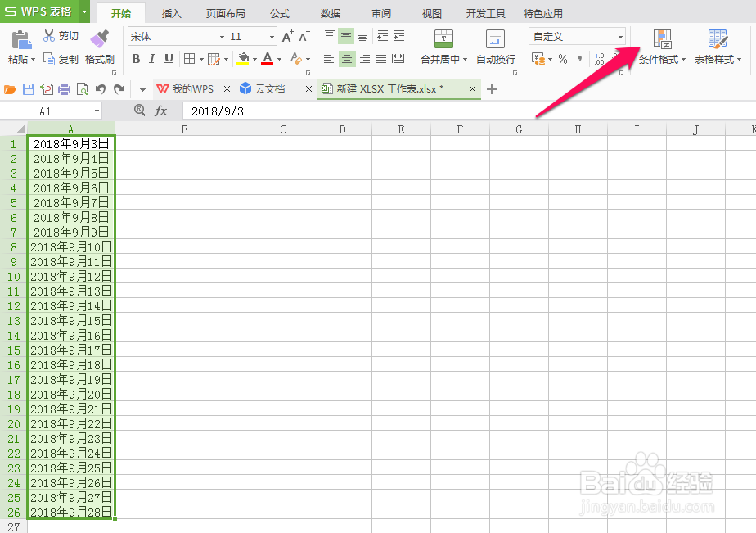Click the percent style % icon
The height and width of the screenshot is (533, 756).
[x=561, y=59]
